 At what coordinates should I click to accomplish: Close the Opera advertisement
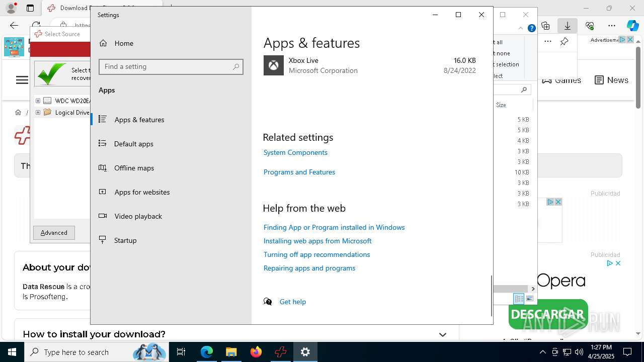tap(618, 263)
